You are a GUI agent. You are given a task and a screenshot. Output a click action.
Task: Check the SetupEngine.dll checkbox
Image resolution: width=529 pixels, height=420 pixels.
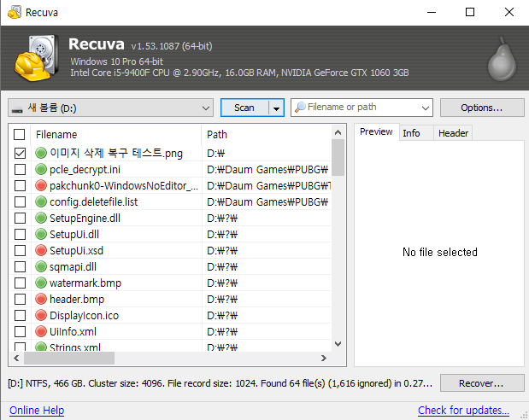(x=20, y=218)
